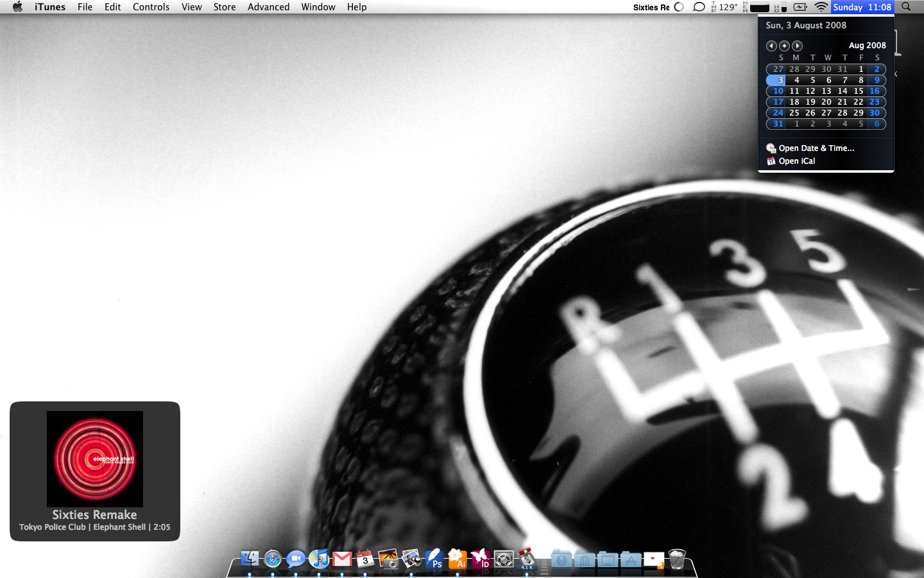Open the Desktop folder stack in Dock
The height and width of the screenshot is (578, 924).
coord(608,559)
